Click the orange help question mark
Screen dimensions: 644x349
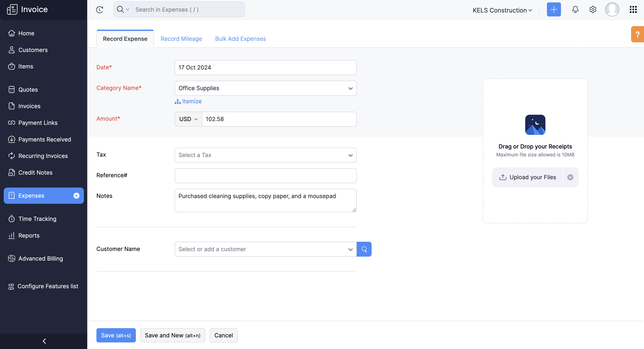[637, 34]
